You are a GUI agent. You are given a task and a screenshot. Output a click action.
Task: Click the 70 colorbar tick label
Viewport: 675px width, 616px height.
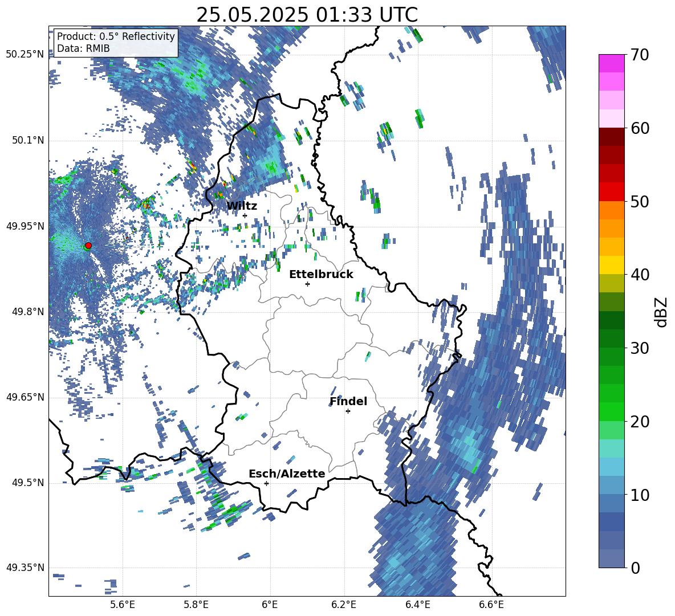(x=640, y=55)
